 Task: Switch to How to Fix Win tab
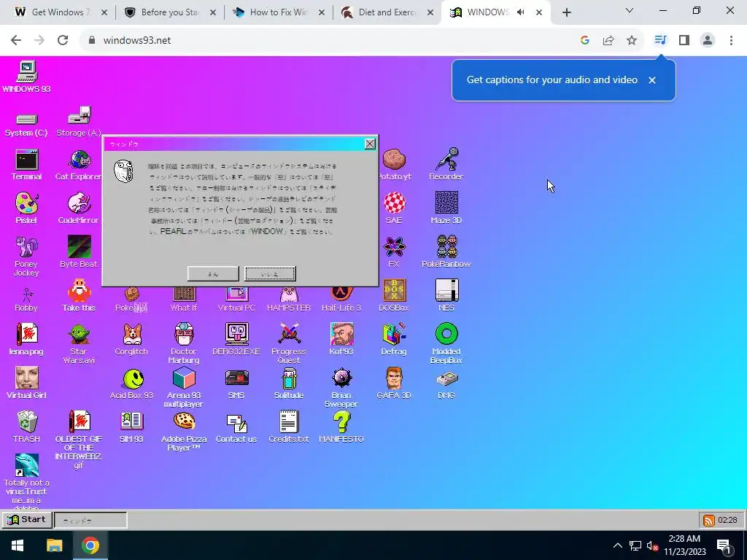[x=278, y=12]
